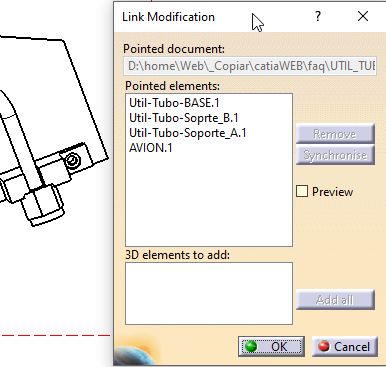
Task: Click the Remove button
Action: [335, 134]
